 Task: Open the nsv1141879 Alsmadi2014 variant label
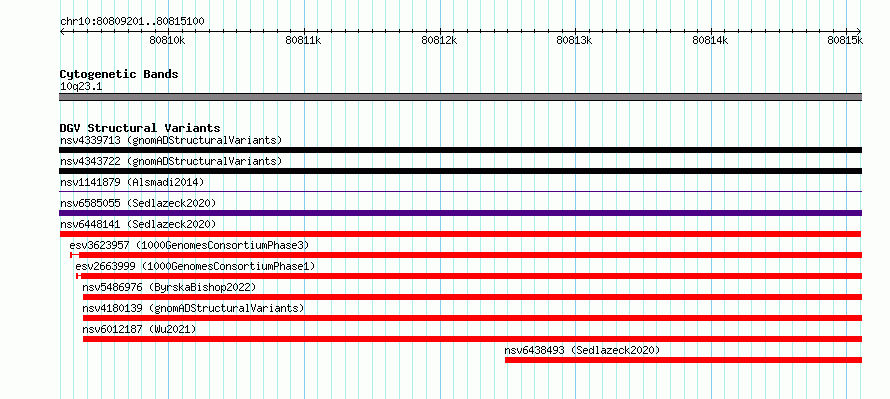point(132,182)
